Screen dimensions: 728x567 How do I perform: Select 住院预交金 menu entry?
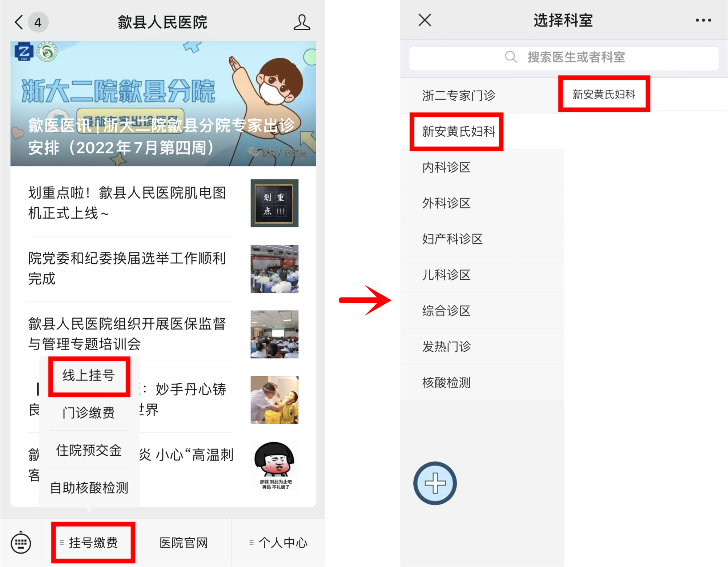point(89,450)
